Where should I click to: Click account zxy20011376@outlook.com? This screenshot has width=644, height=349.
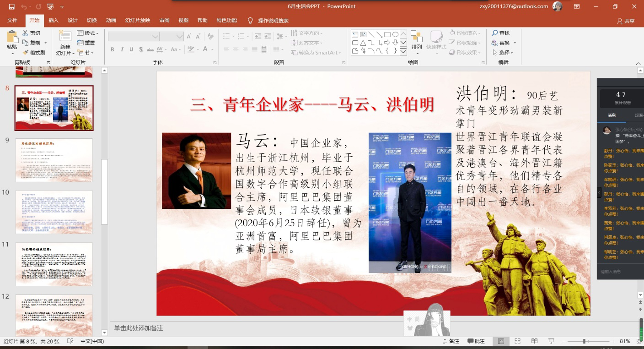click(514, 6)
